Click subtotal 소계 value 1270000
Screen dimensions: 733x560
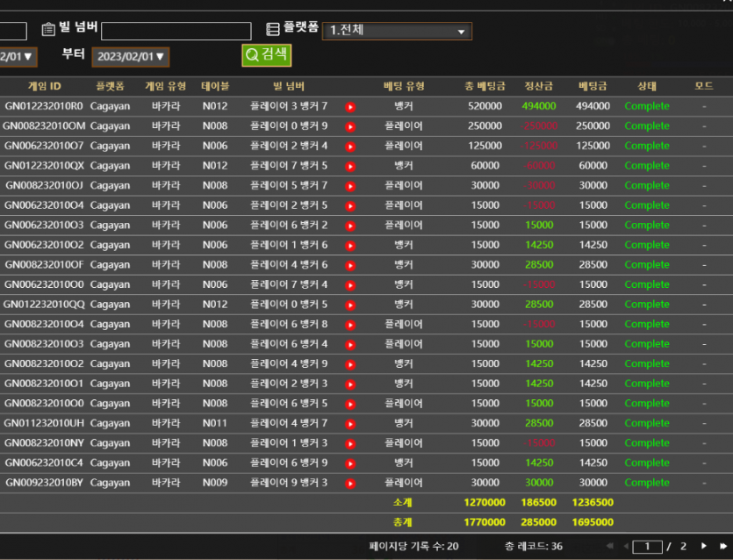(x=485, y=502)
